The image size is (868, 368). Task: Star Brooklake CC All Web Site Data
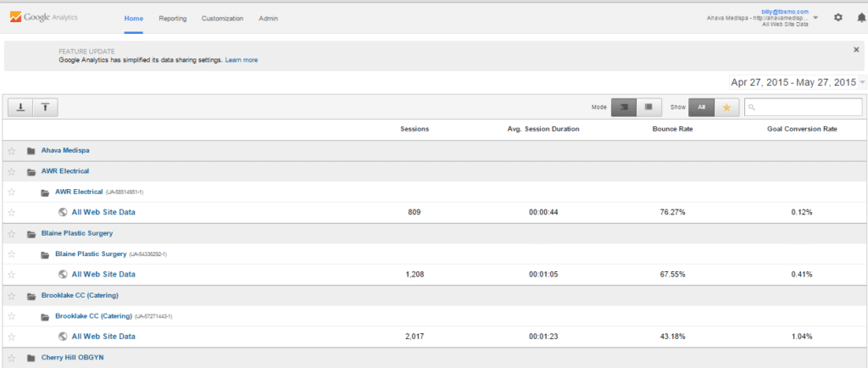point(12,336)
